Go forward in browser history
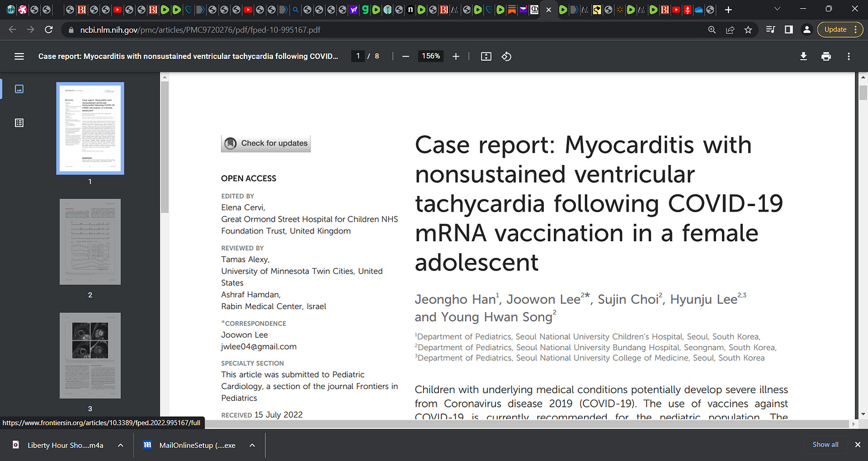The image size is (868, 461). [31, 29]
